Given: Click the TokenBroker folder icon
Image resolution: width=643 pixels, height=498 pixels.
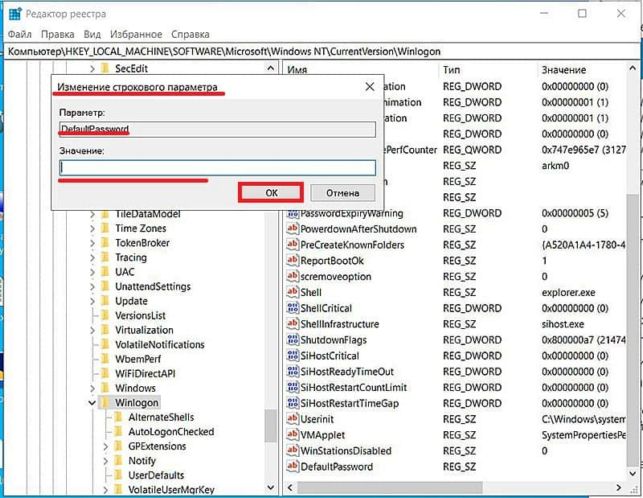Looking at the screenshot, I should (x=105, y=243).
